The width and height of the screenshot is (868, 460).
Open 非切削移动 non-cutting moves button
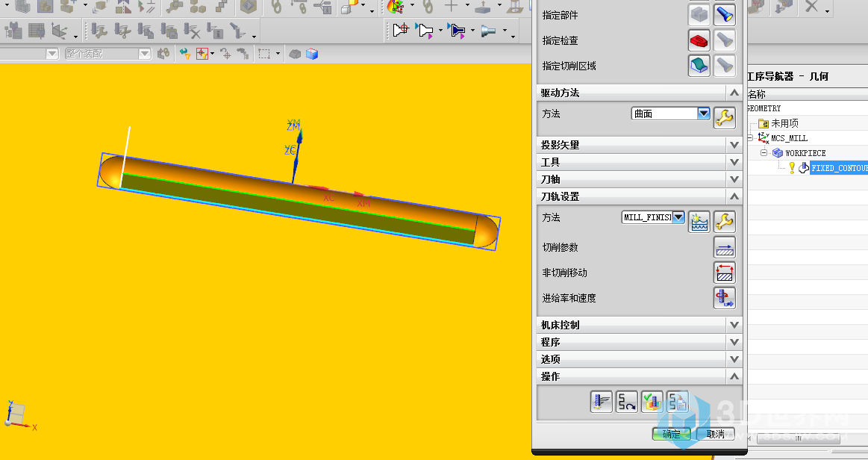[724, 273]
